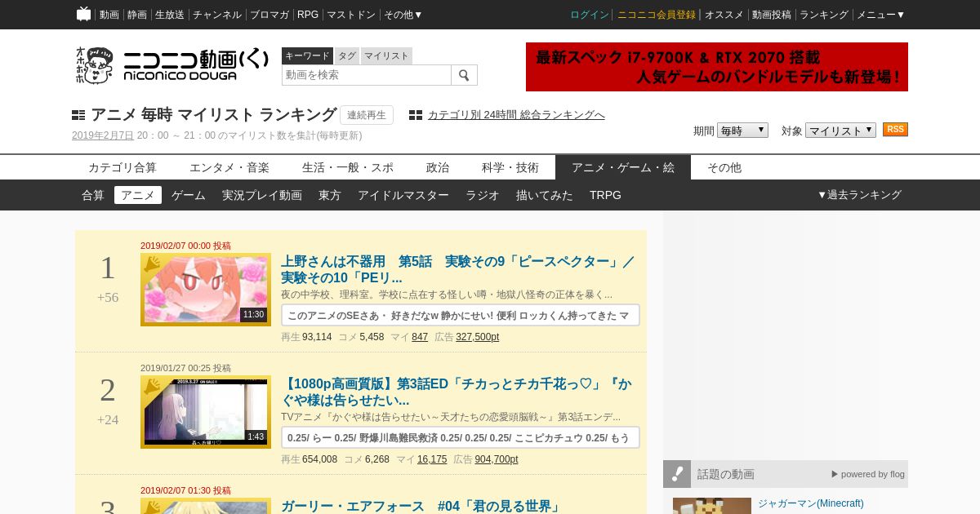Open カテゴリ別 24時間 総合ランキングへ link
Image resolution: width=980 pixels, height=514 pixels.
pyautogui.click(x=516, y=115)
